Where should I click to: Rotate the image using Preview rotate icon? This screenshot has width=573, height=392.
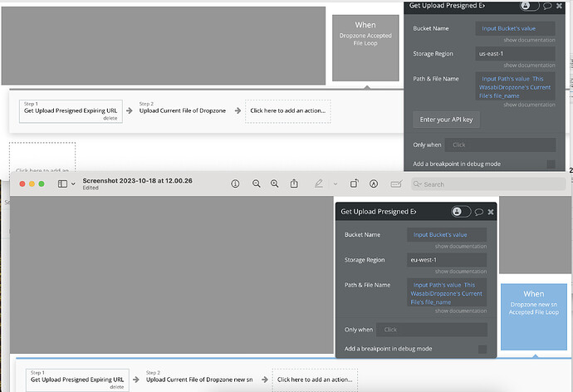click(x=354, y=184)
